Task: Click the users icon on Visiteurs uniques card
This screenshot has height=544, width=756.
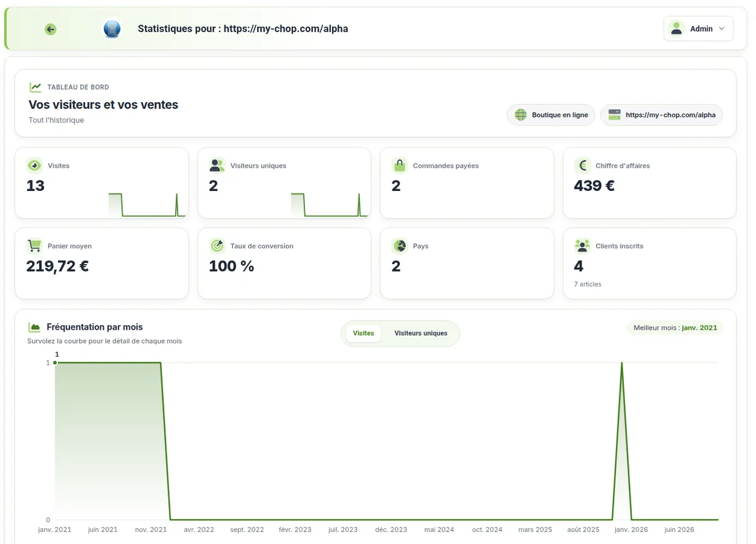Action: (x=217, y=166)
